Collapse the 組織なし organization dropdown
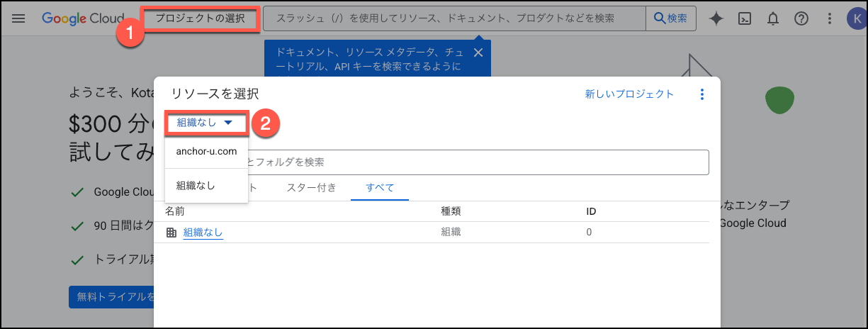The width and height of the screenshot is (868, 329). [x=205, y=123]
